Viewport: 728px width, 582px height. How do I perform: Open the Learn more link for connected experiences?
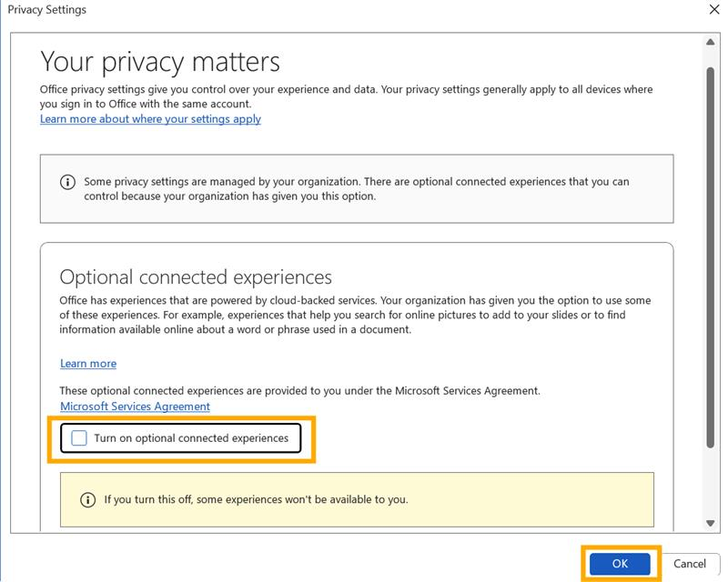click(88, 364)
